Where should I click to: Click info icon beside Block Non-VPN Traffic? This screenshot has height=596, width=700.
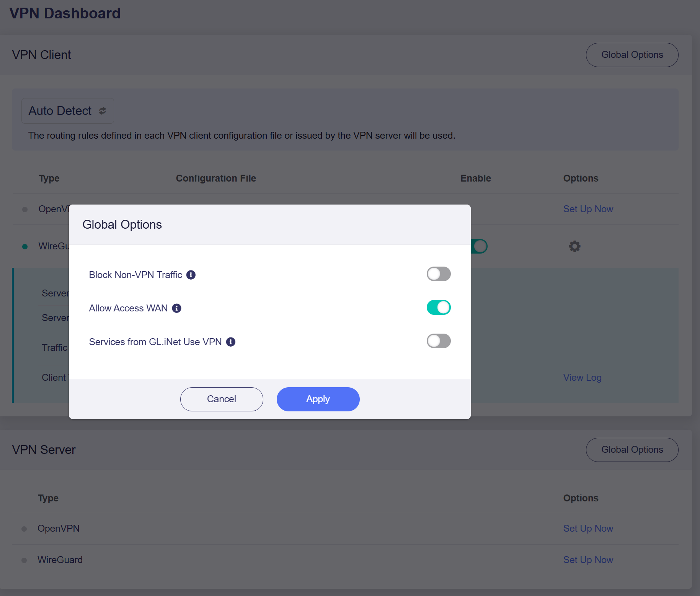[x=191, y=275]
